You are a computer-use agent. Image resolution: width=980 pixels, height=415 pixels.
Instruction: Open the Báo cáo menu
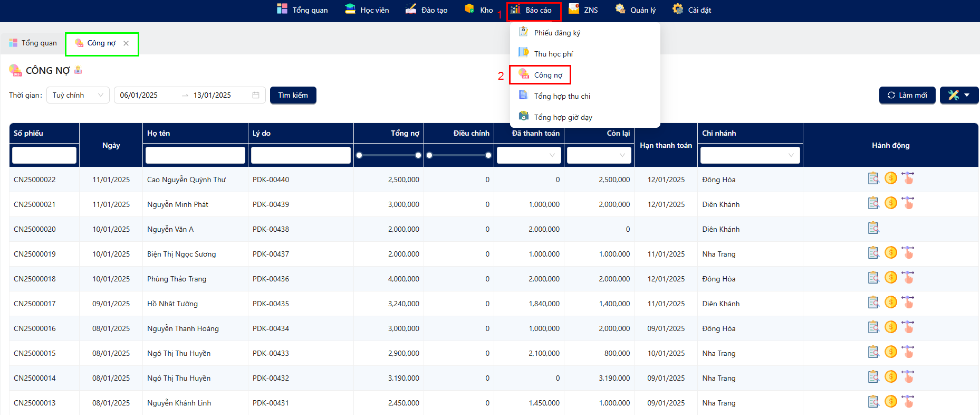pyautogui.click(x=532, y=10)
